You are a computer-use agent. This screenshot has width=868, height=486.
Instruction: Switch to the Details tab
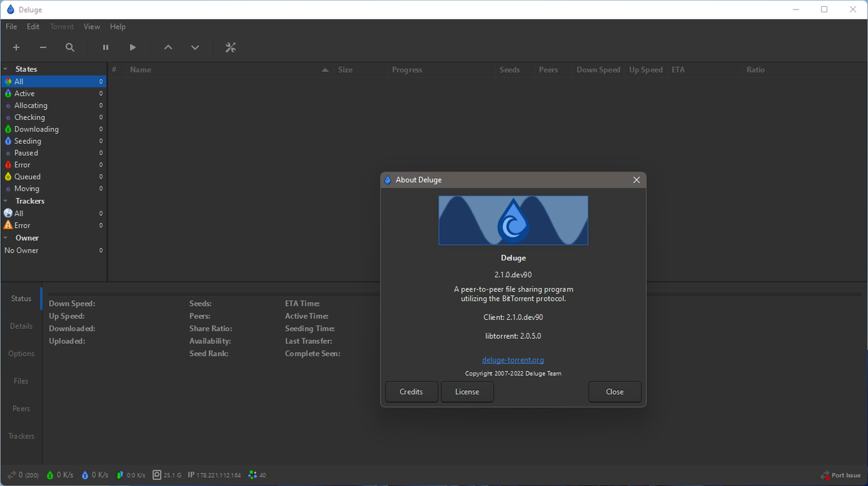[21, 326]
